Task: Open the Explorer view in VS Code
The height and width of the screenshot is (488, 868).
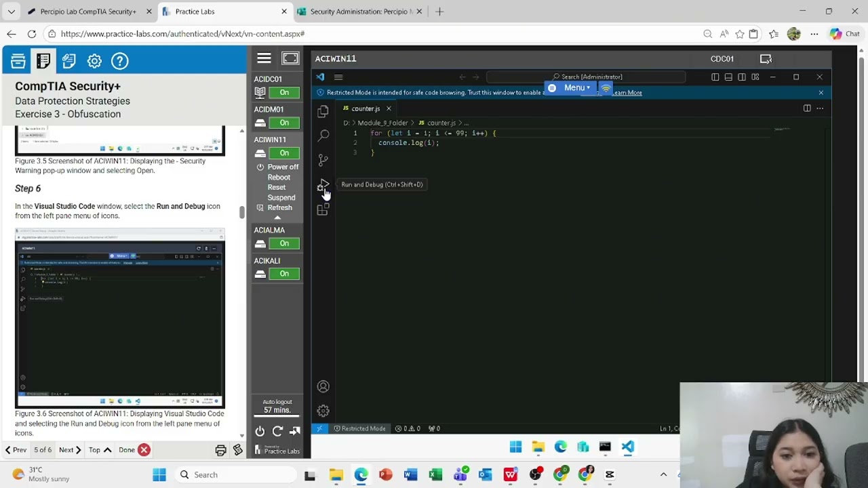Action: tap(323, 111)
